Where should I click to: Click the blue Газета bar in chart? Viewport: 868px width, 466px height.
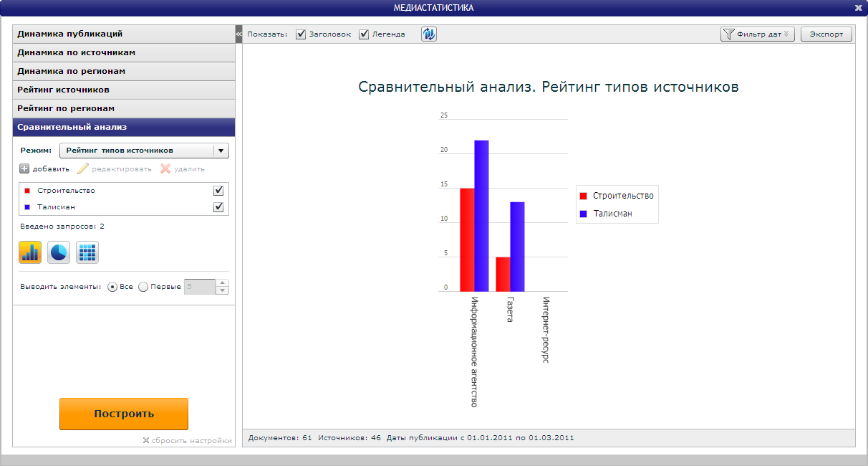(x=517, y=247)
